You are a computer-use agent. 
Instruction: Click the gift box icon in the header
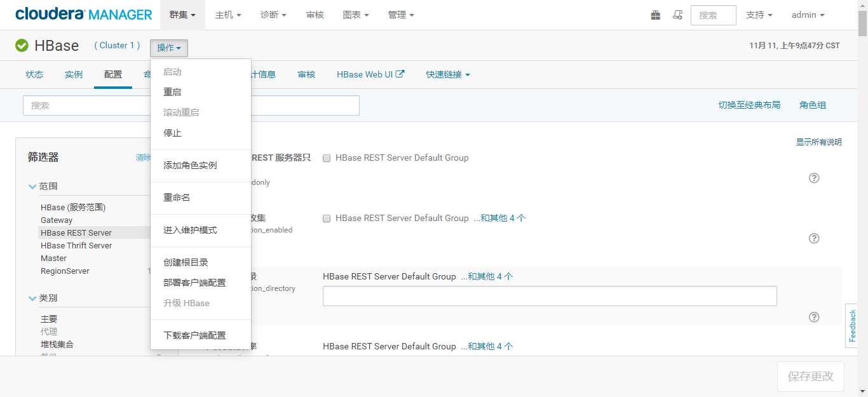pyautogui.click(x=656, y=15)
